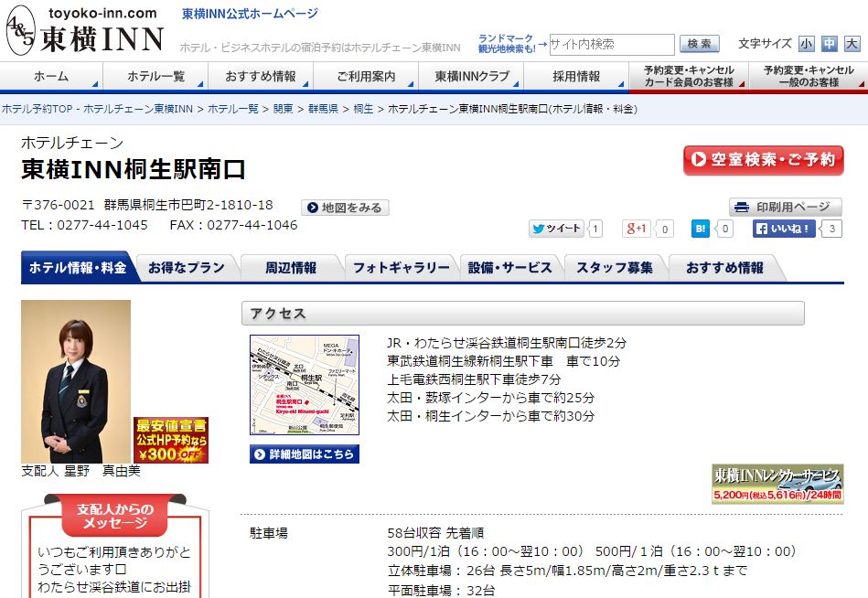This screenshot has width=868, height=598.
Task: Click the Facebook いいね! button
Action: point(784,229)
